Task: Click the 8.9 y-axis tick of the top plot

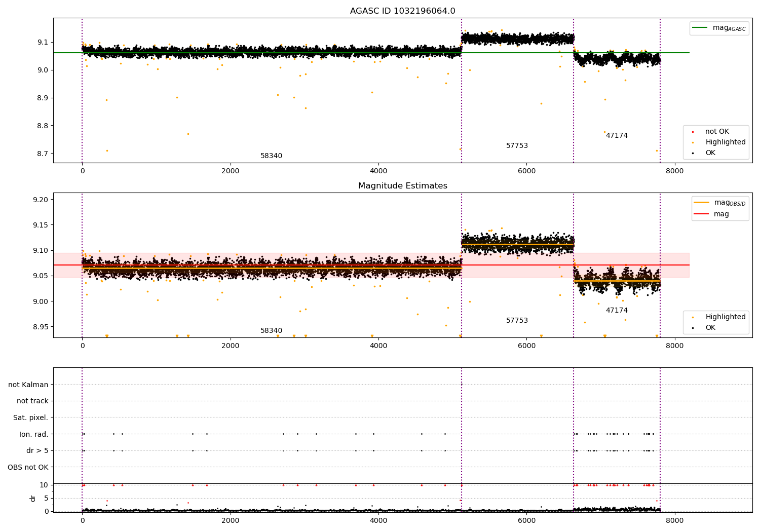Action: [x=43, y=98]
